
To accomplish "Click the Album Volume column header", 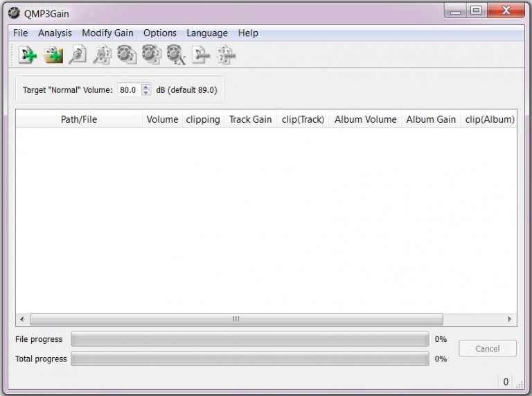I will click(366, 119).
